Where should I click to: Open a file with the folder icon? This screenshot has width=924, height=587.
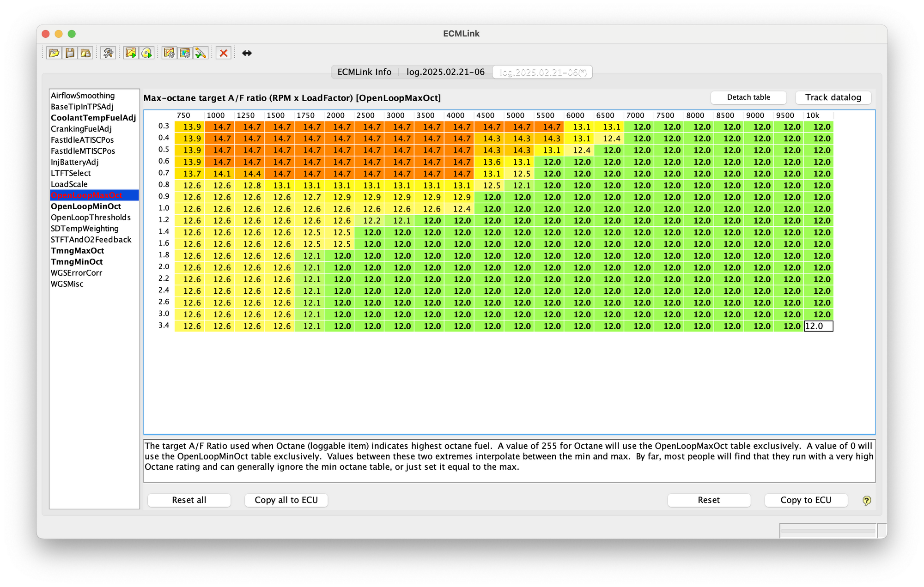(x=54, y=53)
